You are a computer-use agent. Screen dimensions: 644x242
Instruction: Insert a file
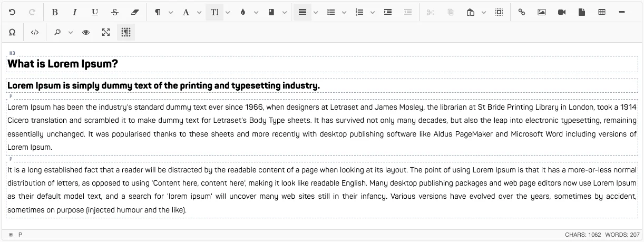click(582, 12)
